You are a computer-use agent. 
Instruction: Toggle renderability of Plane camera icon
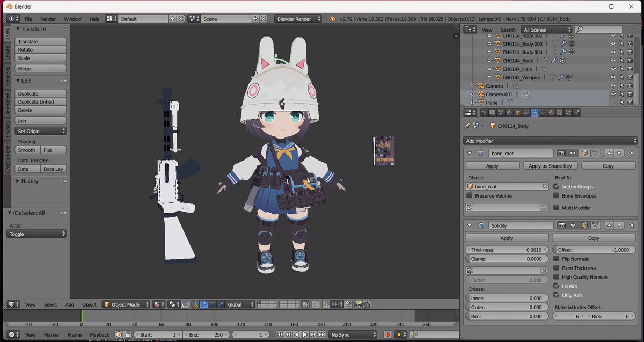pos(630,102)
